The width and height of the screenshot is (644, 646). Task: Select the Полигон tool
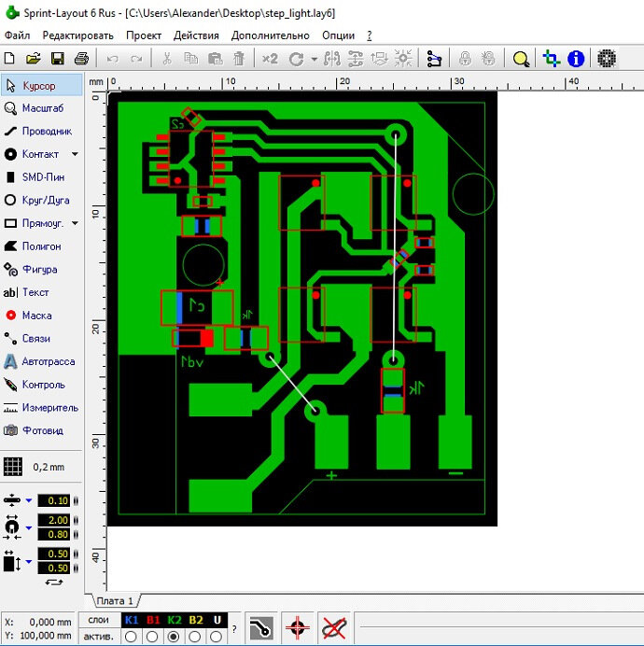[42, 246]
